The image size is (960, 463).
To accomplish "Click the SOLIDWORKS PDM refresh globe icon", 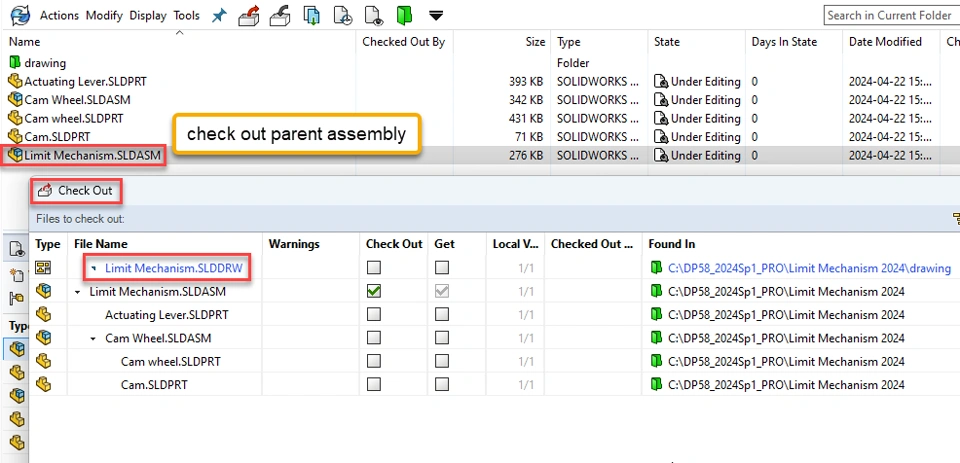I will (20, 15).
